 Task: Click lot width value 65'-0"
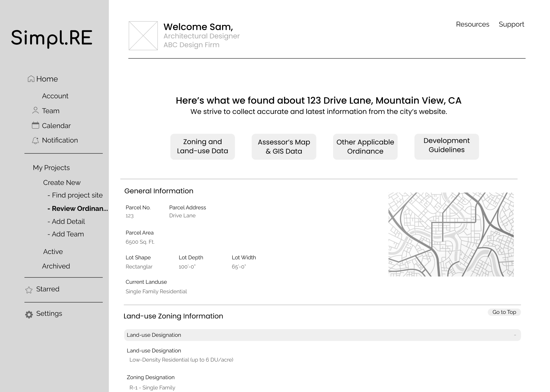click(239, 266)
